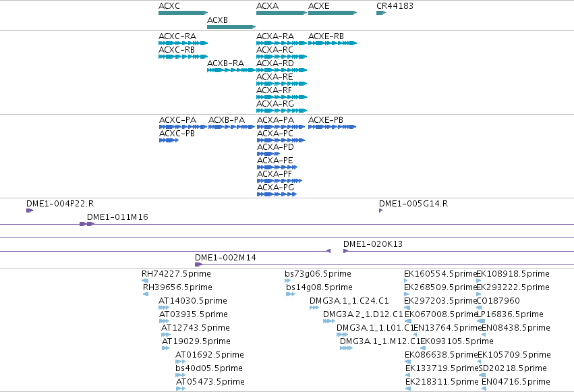Click EST AT19029.5prime
The image size is (574, 392).
(x=165, y=348)
